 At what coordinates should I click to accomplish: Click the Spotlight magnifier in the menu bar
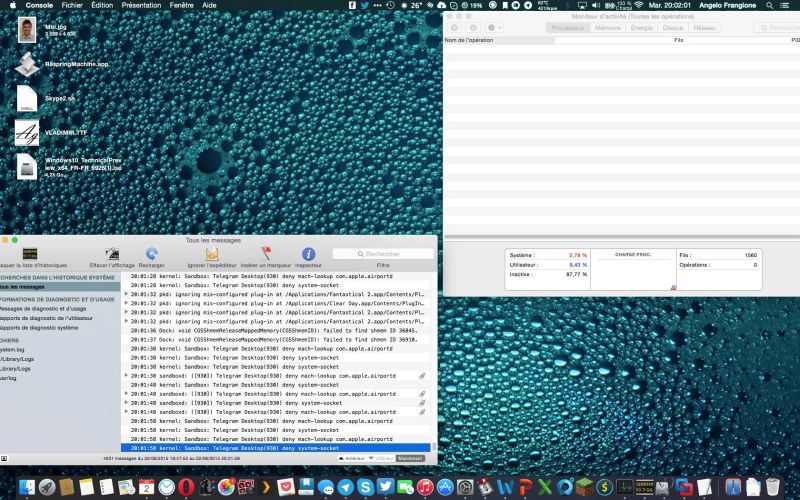[x=769, y=5]
